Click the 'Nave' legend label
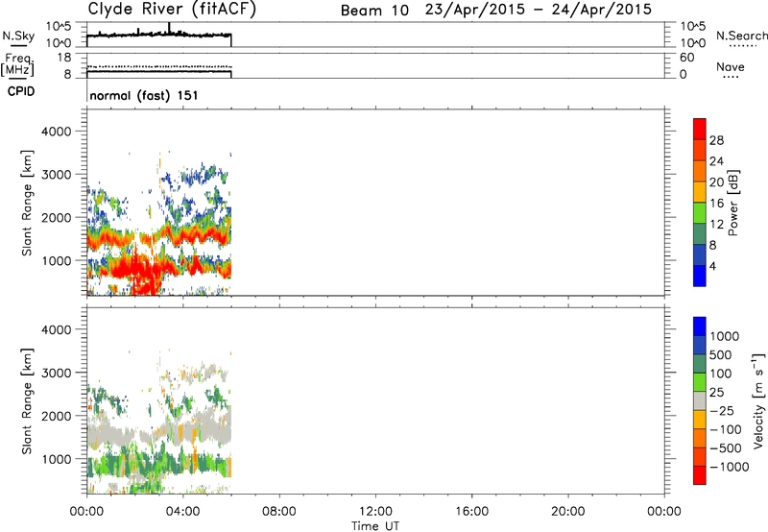Screen dimensions: 768x532 731,66
